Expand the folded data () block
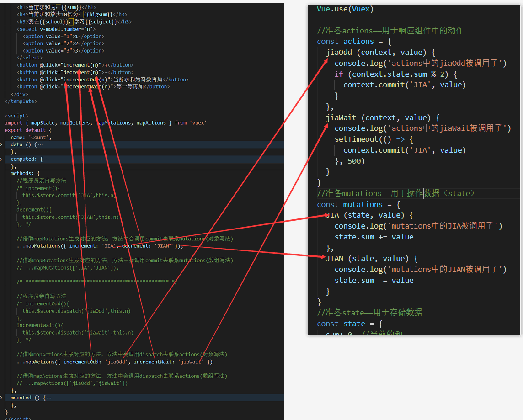523x420 pixels. tap(1, 145)
